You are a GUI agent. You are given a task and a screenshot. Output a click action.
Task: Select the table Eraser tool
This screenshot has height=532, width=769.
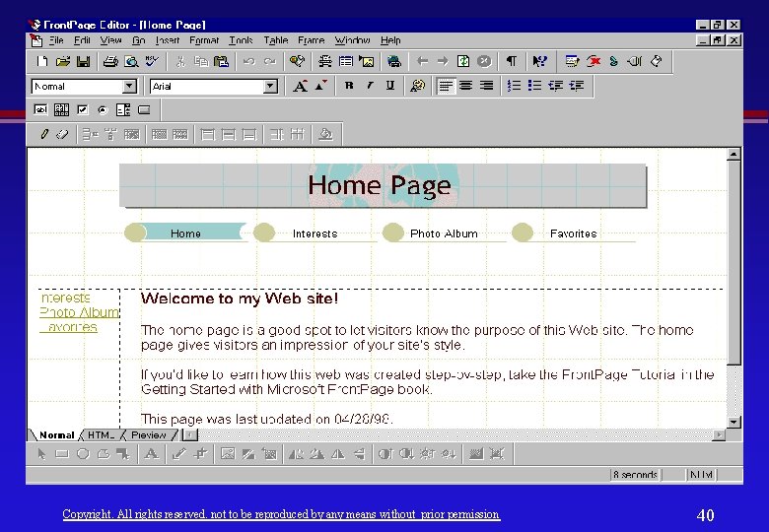tap(62, 134)
